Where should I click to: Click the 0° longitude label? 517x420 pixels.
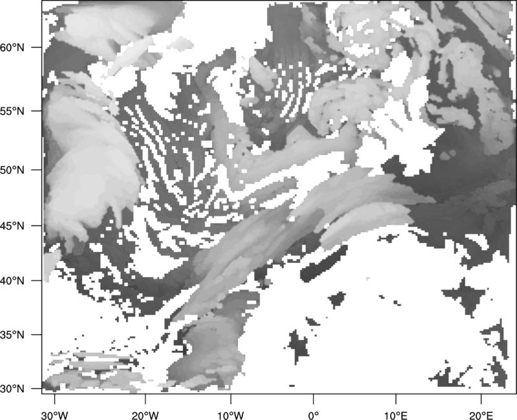click(313, 415)
